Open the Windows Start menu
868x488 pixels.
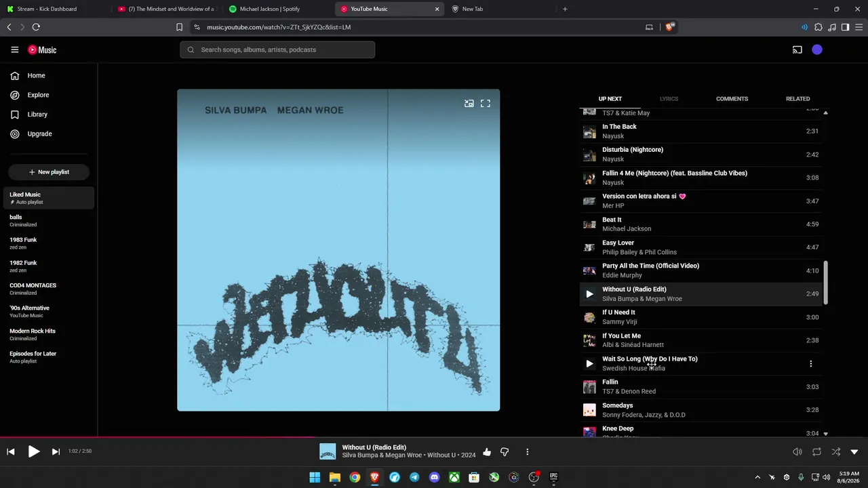[x=315, y=477]
